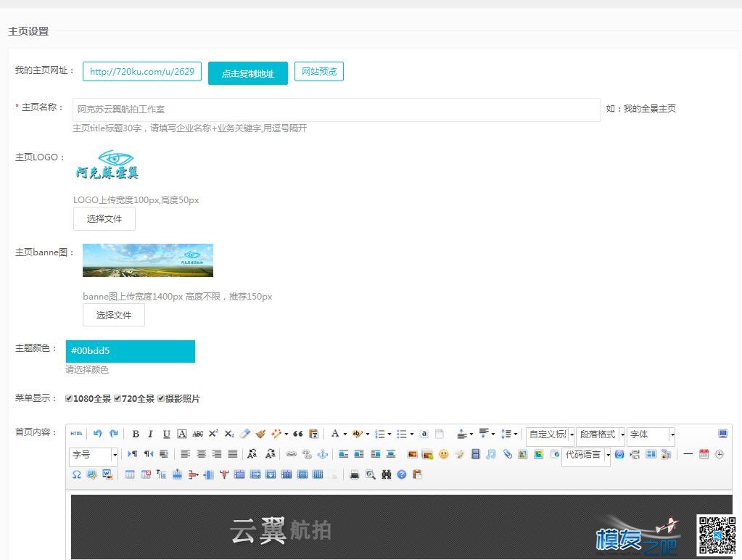The image size is (742, 560).
Task: Insert music
Action: 491,454
